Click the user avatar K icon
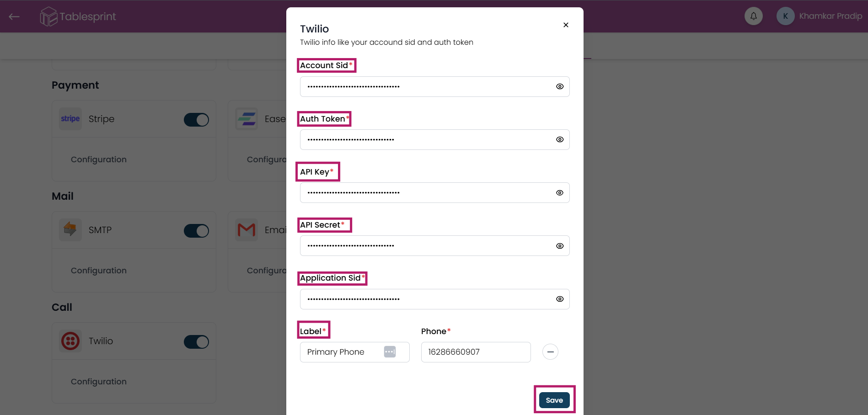Viewport: 868px width, 415px height. pos(785,16)
